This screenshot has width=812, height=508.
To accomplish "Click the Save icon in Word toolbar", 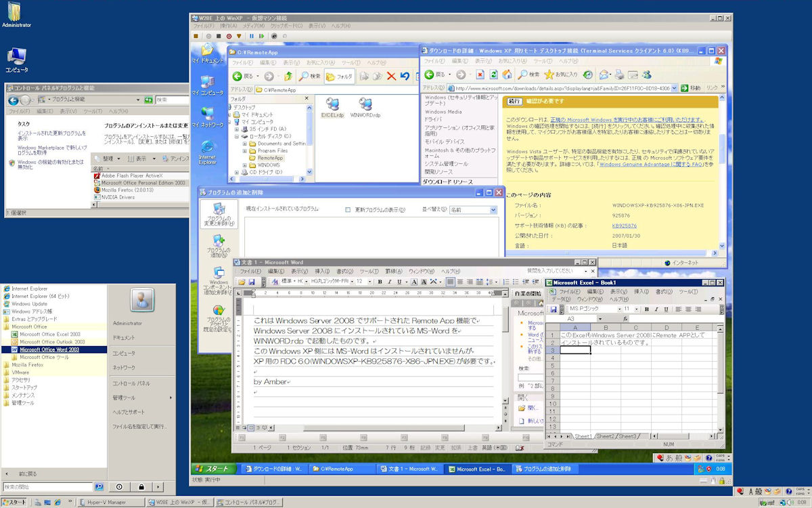I will click(x=251, y=282).
